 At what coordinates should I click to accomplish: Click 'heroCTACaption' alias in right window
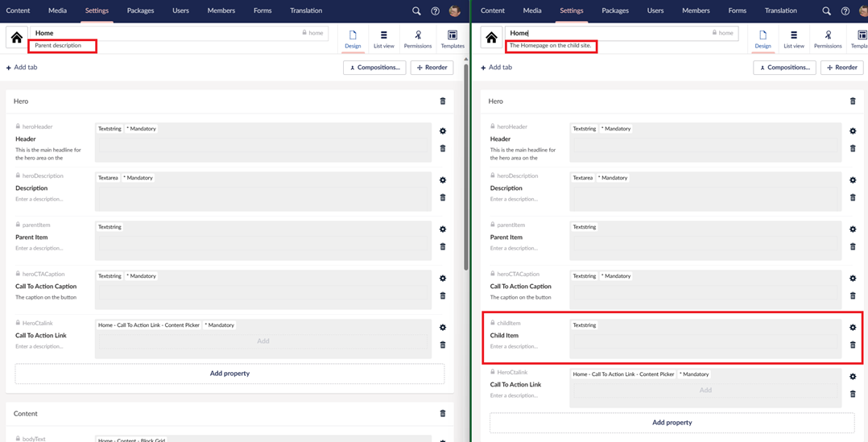pos(519,274)
